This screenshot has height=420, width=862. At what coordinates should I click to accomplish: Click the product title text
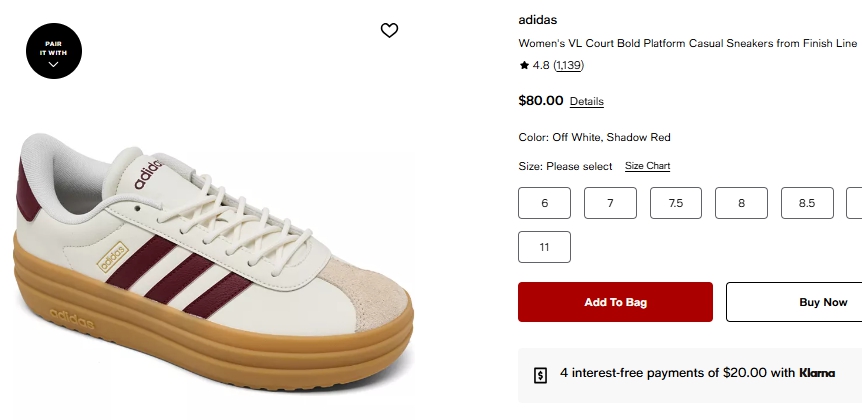pyautogui.click(x=688, y=44)
